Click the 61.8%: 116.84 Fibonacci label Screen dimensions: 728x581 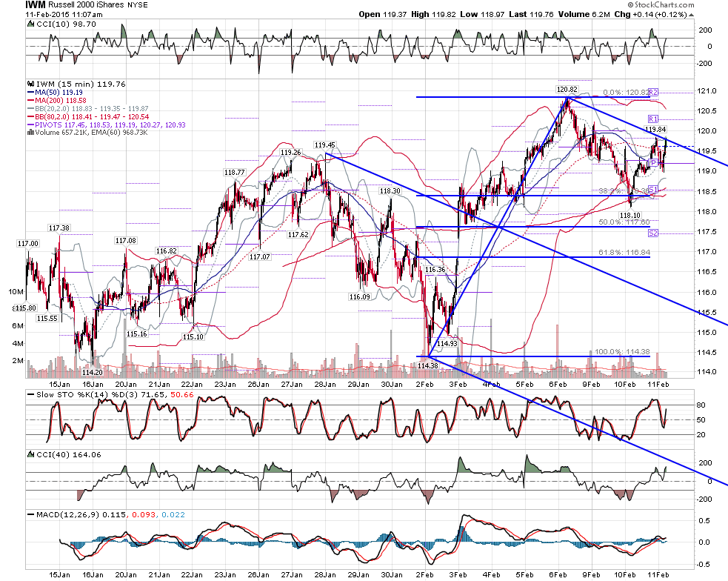coord(624,252)
